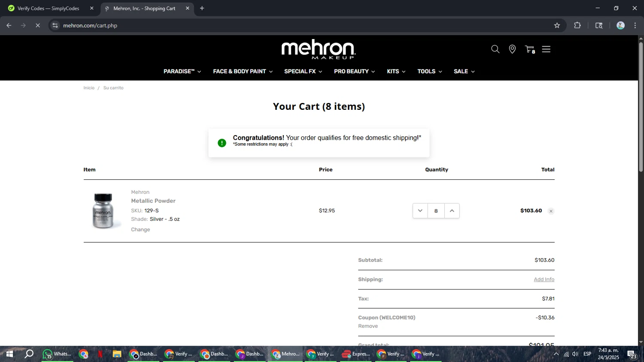This screenshot has width=644, height=362.
Task: Click the Inicio breadcrumb link
Action: [89, 88]
